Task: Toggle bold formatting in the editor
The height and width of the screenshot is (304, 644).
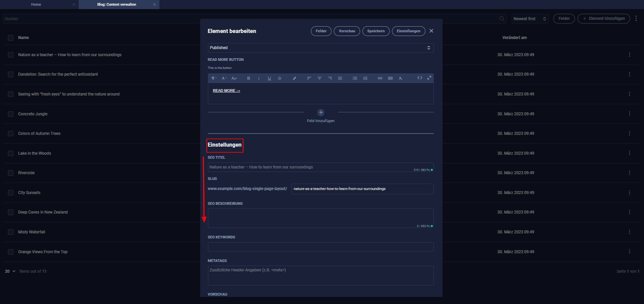Action: (248, 78)
